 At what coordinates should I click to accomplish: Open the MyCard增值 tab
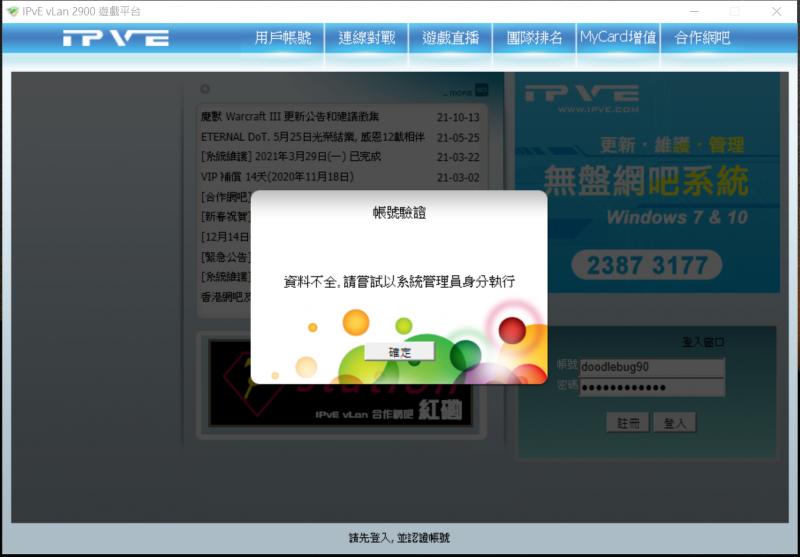pos(618,38)
